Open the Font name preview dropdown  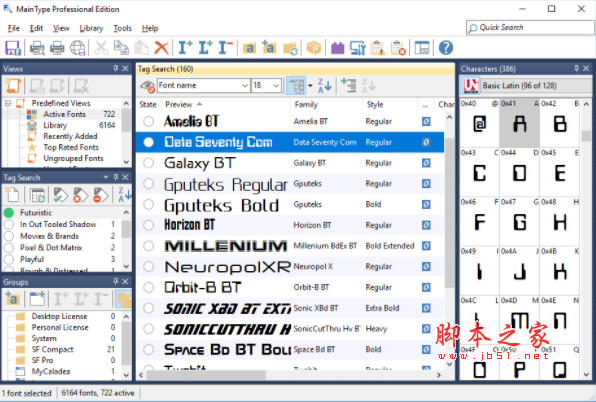(245, 85)
